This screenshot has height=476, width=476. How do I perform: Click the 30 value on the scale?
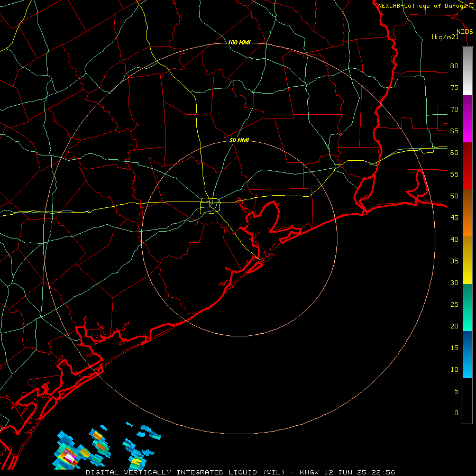pos(454,282)
